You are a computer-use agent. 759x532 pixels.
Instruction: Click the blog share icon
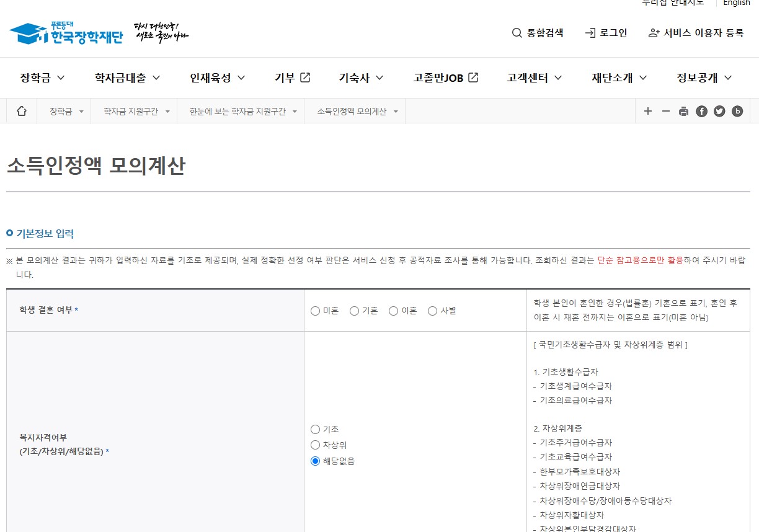click(x=737, y=112)
